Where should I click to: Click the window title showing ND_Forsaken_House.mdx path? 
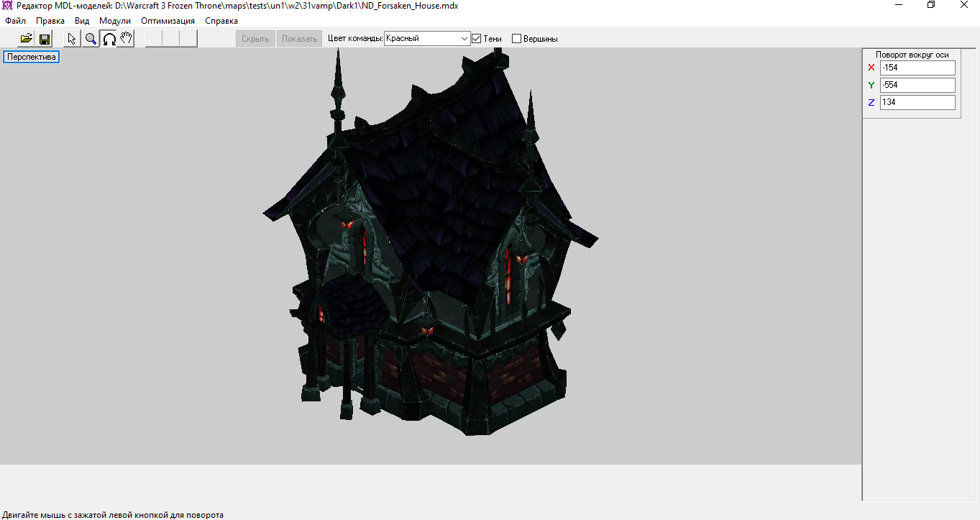pos(237,6)
